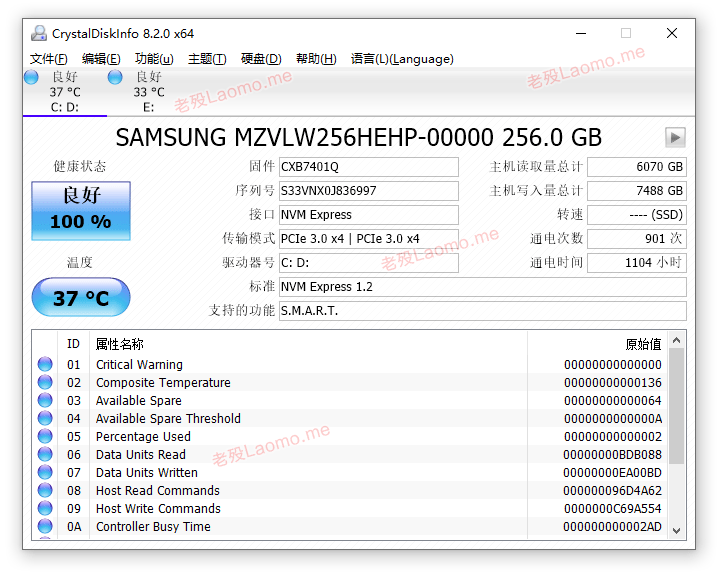Click total host reads value 6070 GB

tap(637, 167)
